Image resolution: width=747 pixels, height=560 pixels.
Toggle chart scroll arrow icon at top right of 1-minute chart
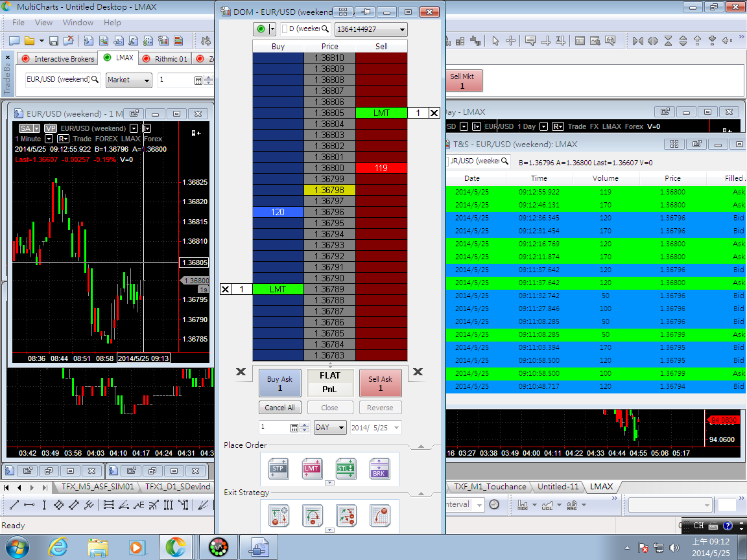point(196,133)
